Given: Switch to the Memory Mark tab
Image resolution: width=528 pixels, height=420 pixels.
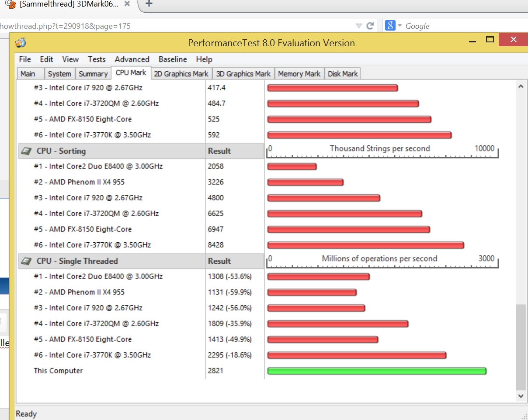Looking at the screenshot, I should tap(299, 74).
